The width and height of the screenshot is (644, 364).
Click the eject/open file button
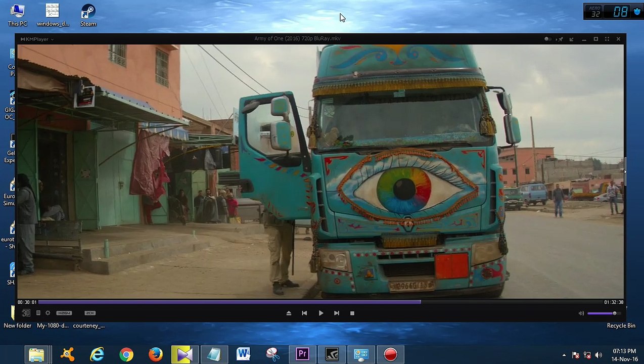pos(289,313)
